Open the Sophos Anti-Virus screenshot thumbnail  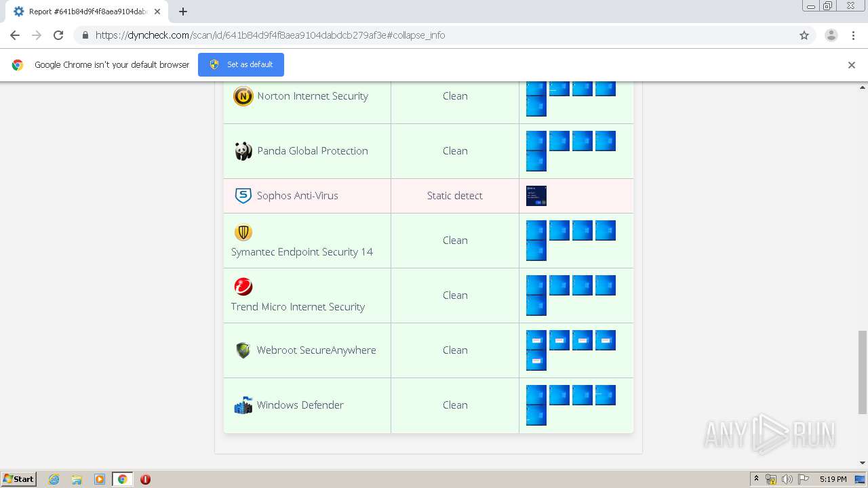[536, 196]
